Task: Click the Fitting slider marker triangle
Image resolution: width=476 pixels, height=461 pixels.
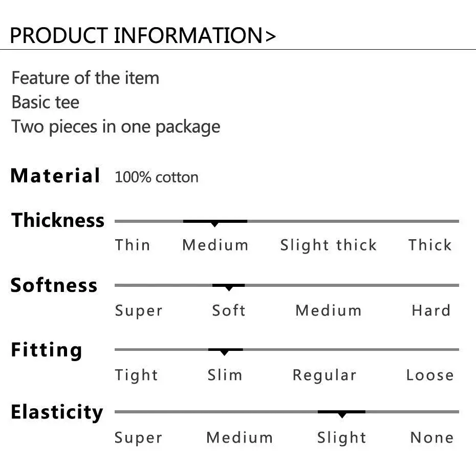Action: pyautogui.click(x=224, y=353)
